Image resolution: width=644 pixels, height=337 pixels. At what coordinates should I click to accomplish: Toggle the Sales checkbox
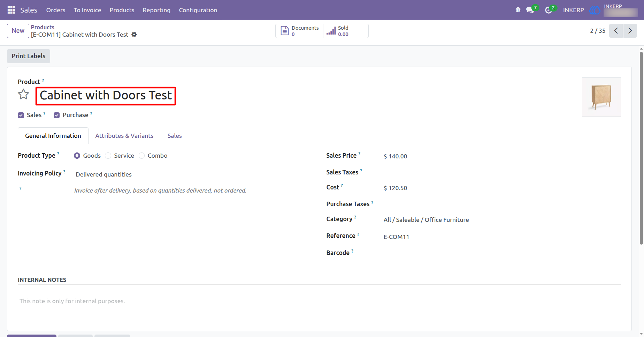click(21, 115)
